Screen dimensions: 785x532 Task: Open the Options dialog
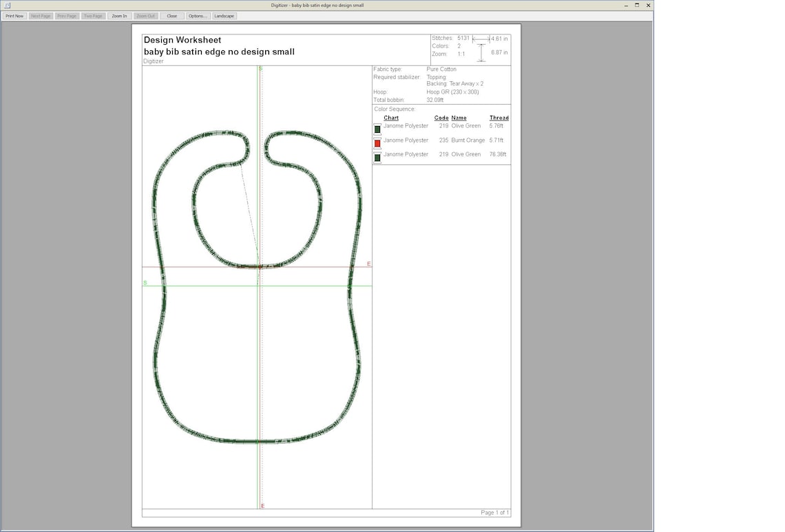(197, 15)
